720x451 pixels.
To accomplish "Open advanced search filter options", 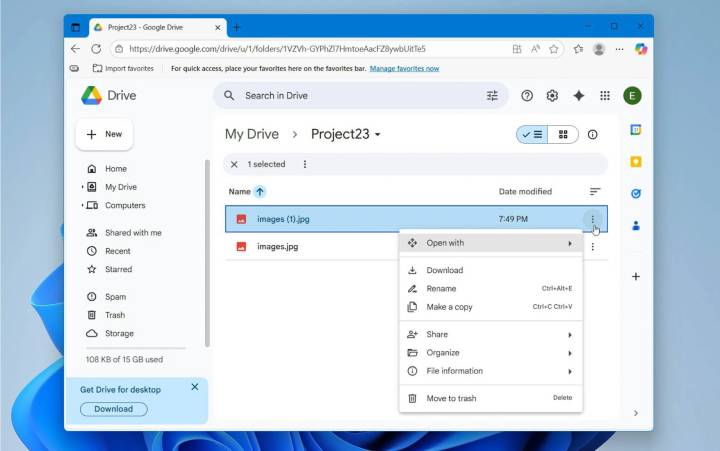I will [x=492, y=96].
